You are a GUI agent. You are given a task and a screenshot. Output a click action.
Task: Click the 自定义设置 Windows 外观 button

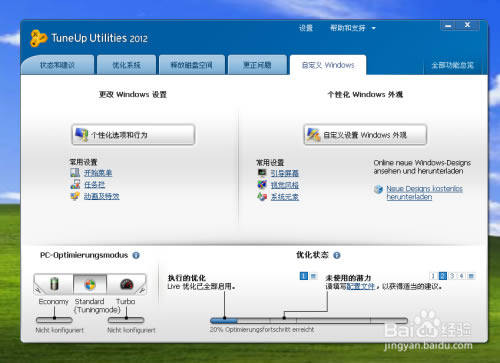point(365,135)
